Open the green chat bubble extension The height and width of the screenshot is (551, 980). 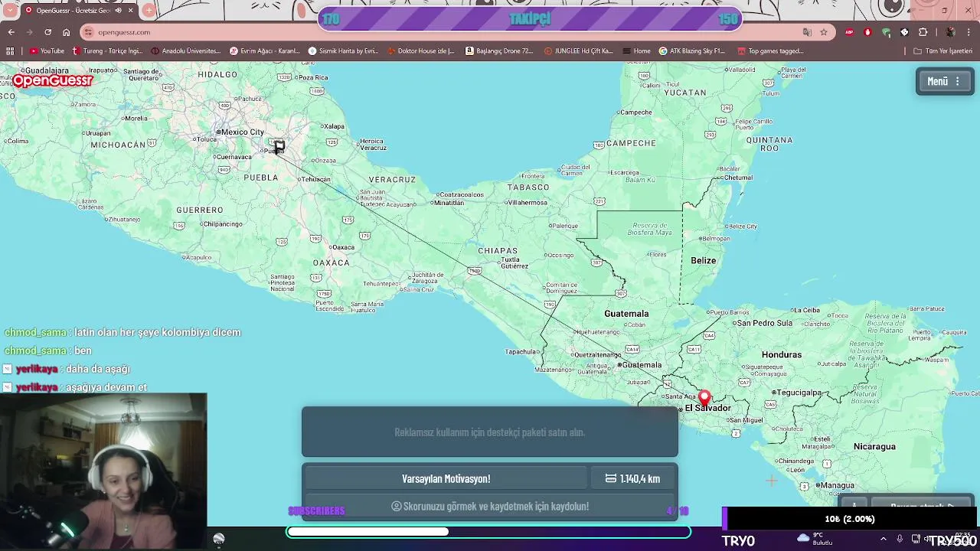(x=886, y=32)
